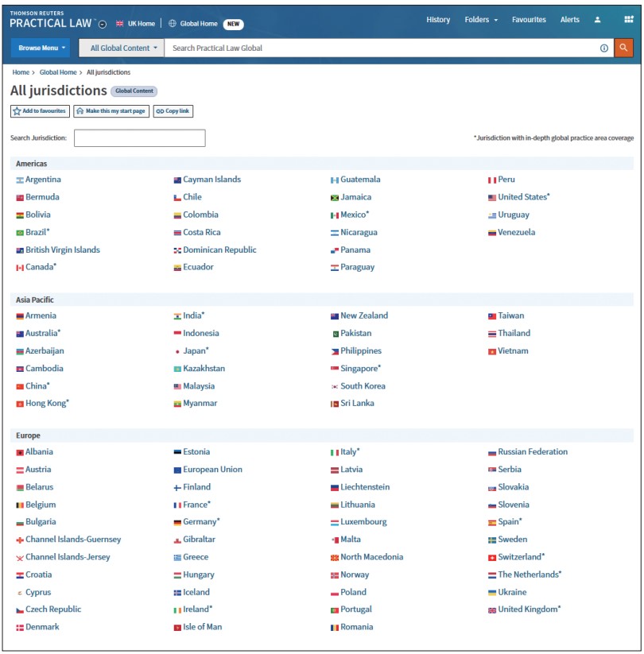The width and height of the screenshot is (644, 654).
Task: Expand the Folders menu
Action: (x=481, y=20)
